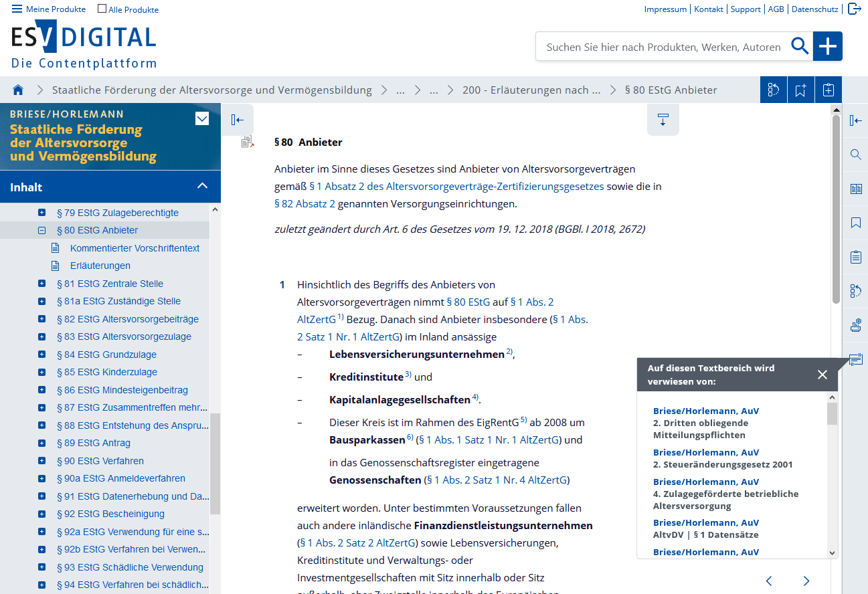Image resolution: width=868 pixels, height=594 pixels.
Task: Click the home breadcrumb icon
Action: point(18,90)
